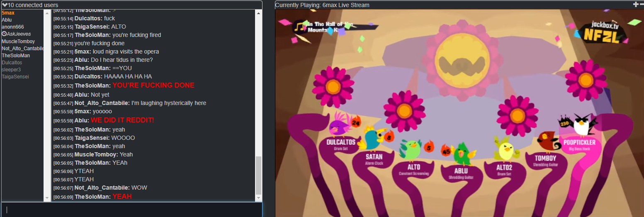Click the chat scrollbar down arrow
The height and width of the screenshot is (217, 644).
point(259,198)
